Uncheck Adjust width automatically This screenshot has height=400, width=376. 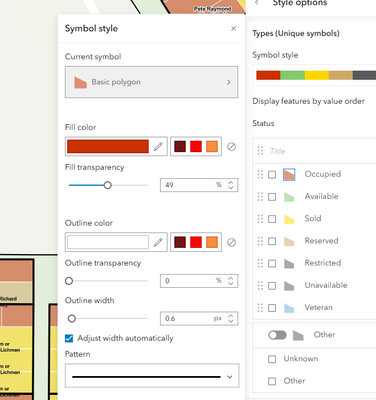[x=69, y=339]
